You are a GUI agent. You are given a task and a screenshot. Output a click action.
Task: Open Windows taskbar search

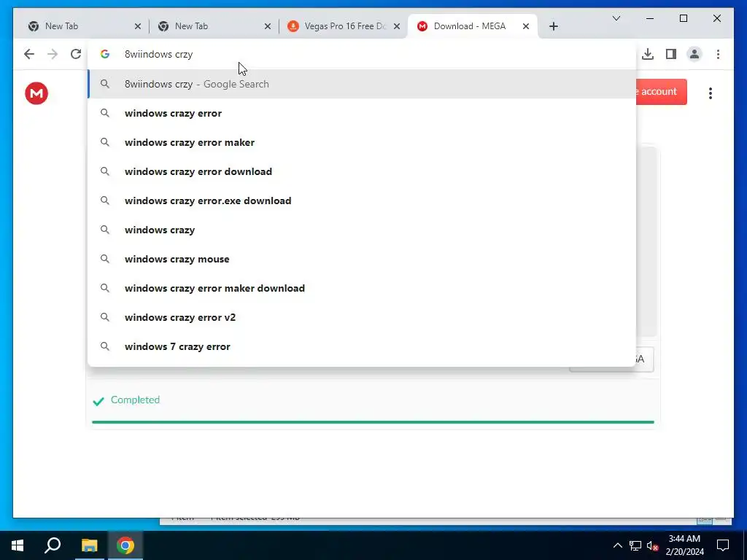[x=53, y=545]
